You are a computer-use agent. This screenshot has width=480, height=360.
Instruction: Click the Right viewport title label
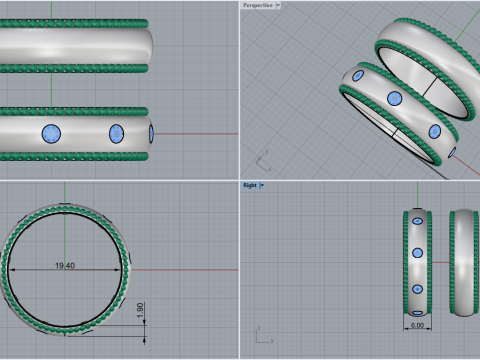(x=250, y=185)
